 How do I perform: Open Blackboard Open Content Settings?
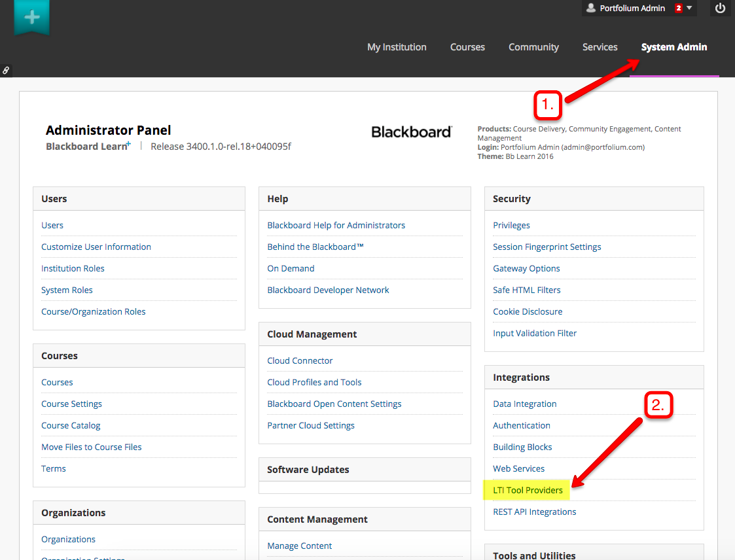tap(334, 404)
